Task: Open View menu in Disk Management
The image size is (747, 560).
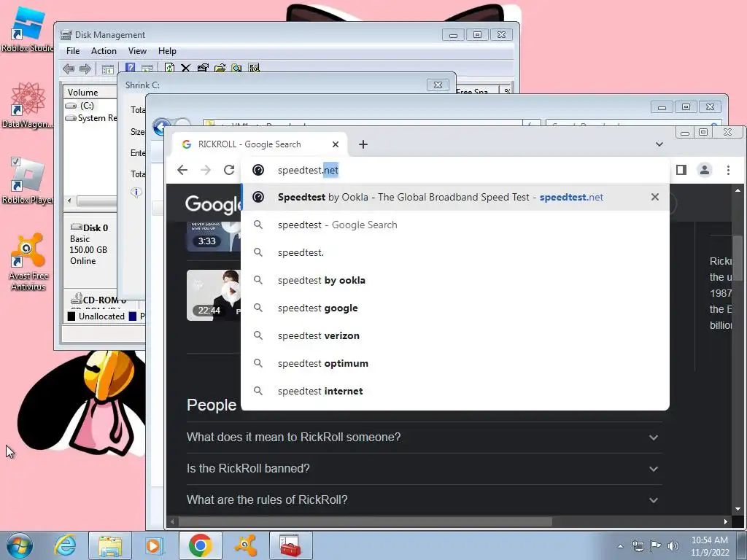Action: [x=137, y=51]
